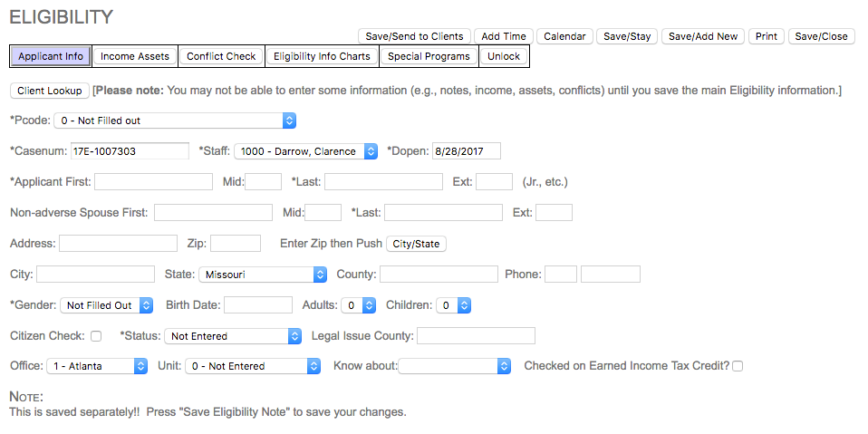Focus the Legal Issue County field
The height and width of the screenshot is (434, 868).
(x=476, y=336)
